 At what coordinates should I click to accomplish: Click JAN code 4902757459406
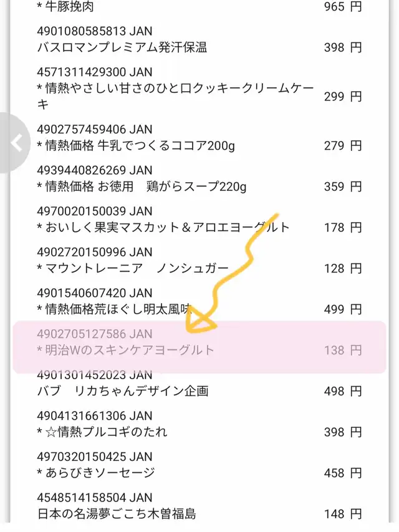coord(95,129)
